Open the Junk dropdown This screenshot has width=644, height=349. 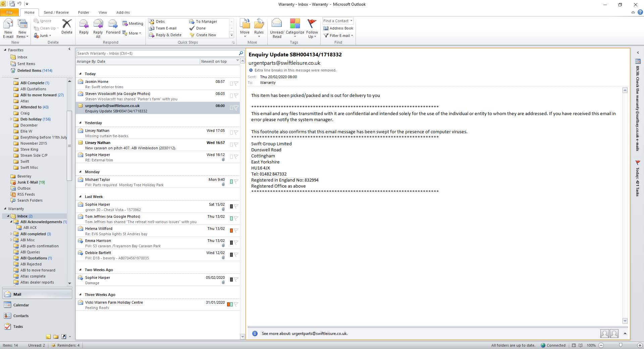[x=43, y=36]
